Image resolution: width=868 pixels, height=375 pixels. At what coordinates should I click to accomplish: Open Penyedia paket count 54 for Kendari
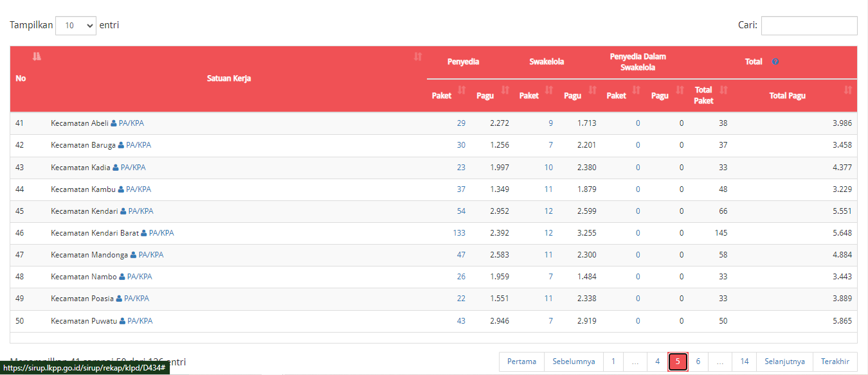(x=461, y=211)
